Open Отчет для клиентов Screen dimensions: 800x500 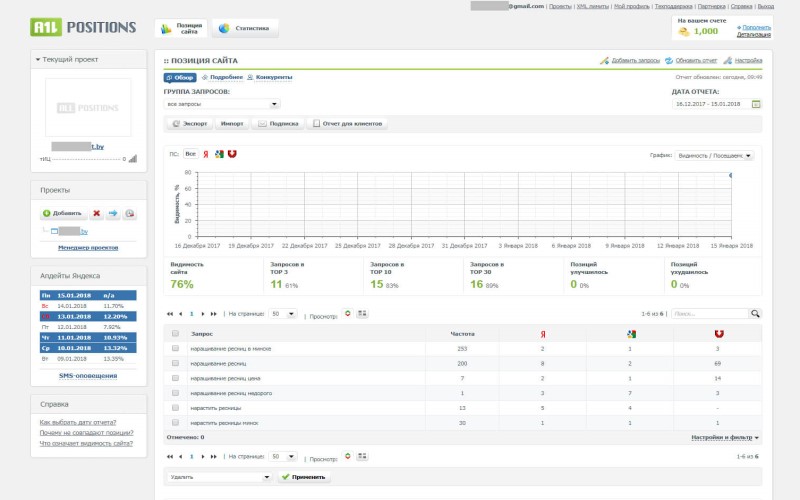tap(347, 123)
